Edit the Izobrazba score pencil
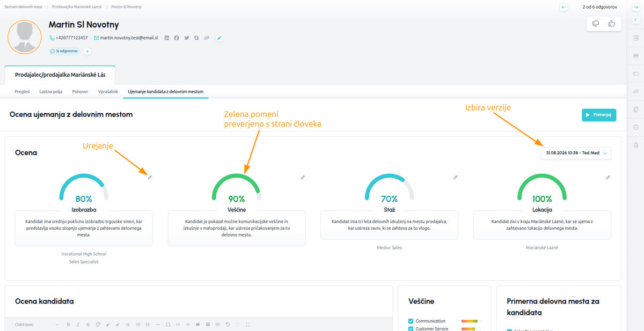The width and height of the screenshot is (644, 331). coord(150,177)
